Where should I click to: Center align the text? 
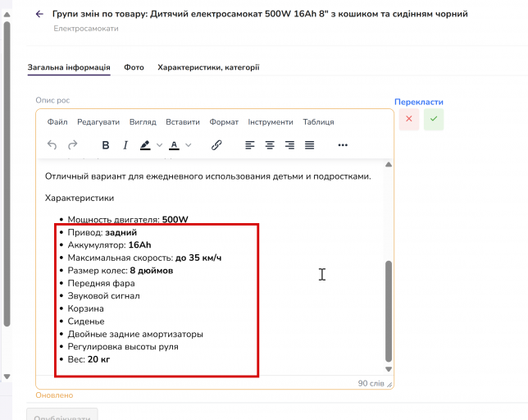[270, 145]
